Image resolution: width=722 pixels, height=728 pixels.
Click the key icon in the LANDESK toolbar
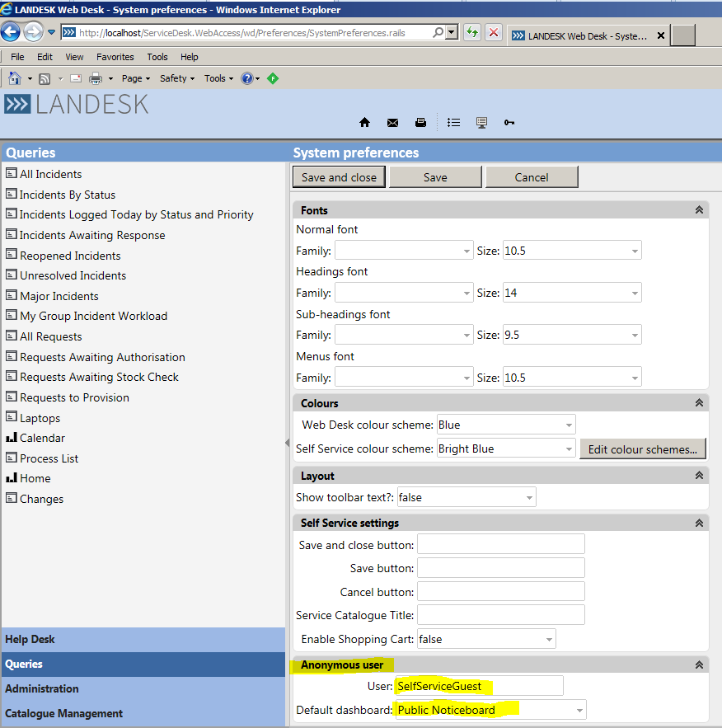tap(509, 122)
